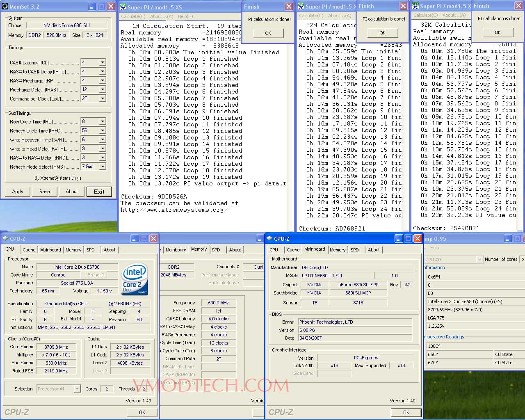
Task: Click the Intel Core 2 Duo logo in CPU-Z
Action: 135,280
